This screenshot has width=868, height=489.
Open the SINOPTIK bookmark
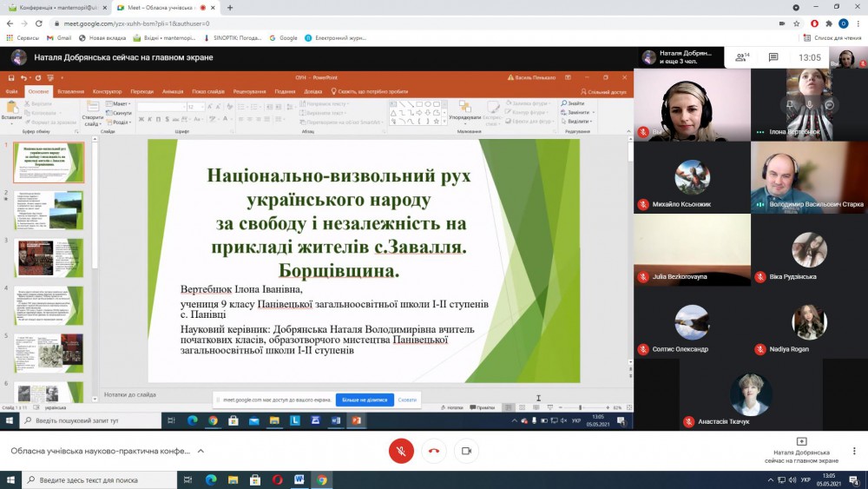(237, 38)
